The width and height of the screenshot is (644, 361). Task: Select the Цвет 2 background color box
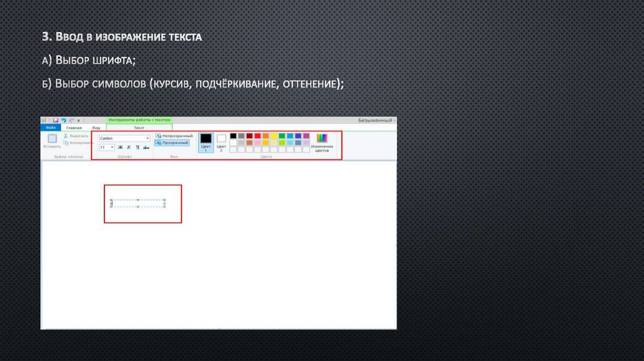click(x=221, y=143)
